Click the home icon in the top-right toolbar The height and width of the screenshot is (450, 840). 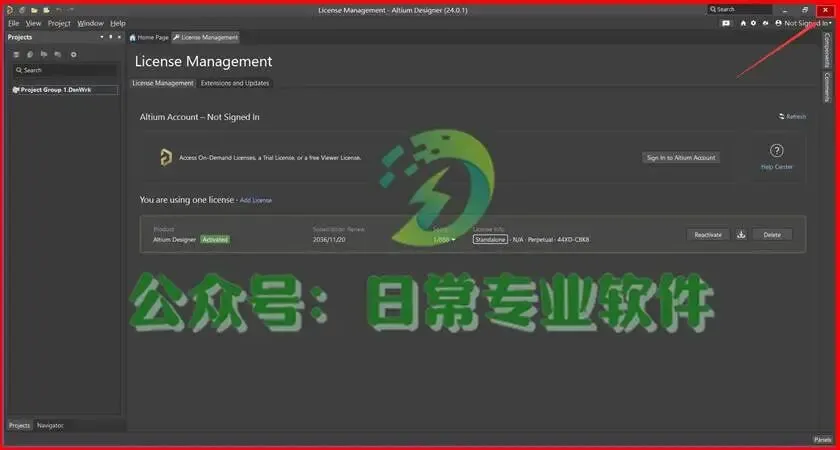743,23
